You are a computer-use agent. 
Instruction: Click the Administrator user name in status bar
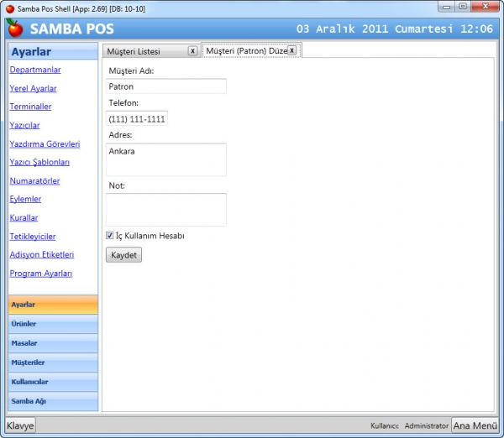pos(426,425)
